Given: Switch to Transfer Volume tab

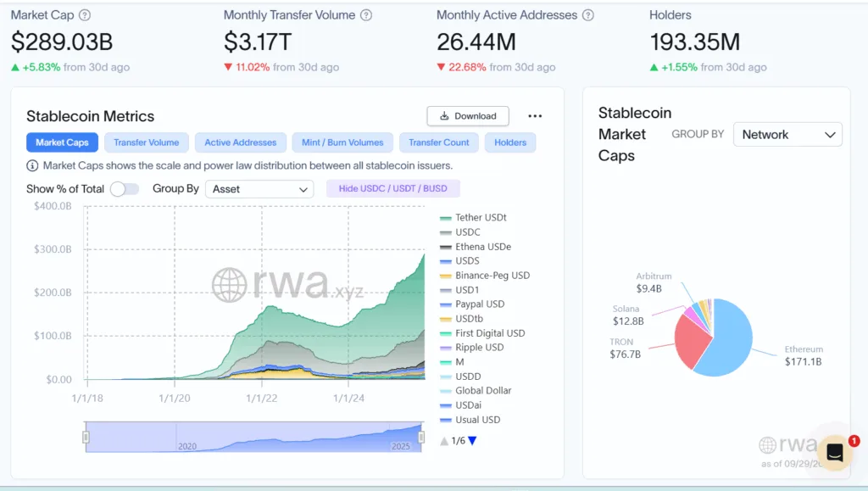Looking at the screenshot, I should (x=147, y=142).
